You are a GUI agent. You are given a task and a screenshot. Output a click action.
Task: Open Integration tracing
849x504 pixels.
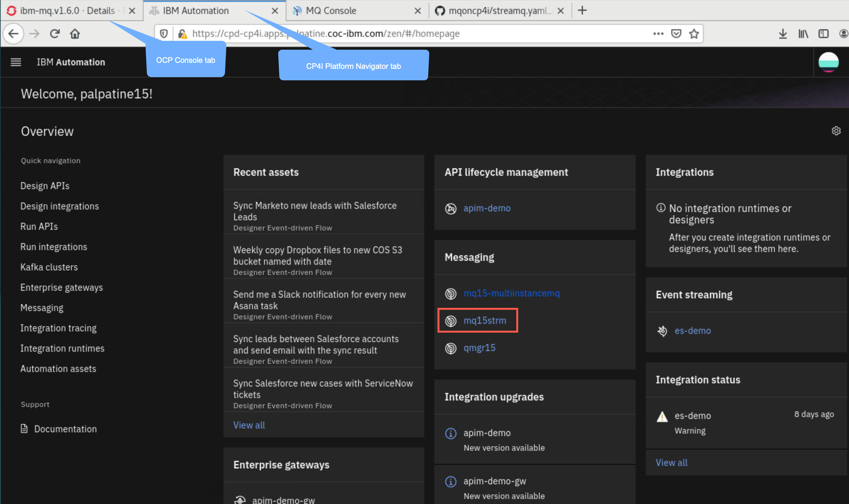tap(58, 328)
